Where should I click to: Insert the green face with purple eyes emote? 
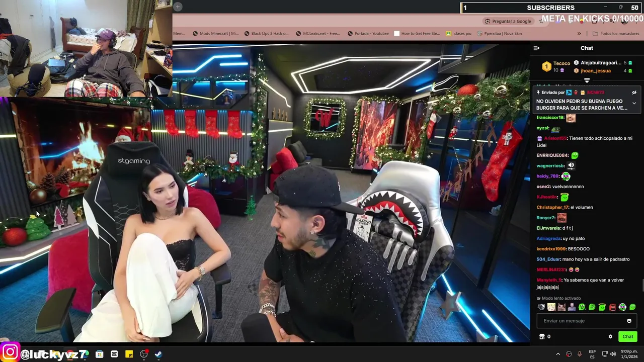pyautogui.click(x=622, y=307)
